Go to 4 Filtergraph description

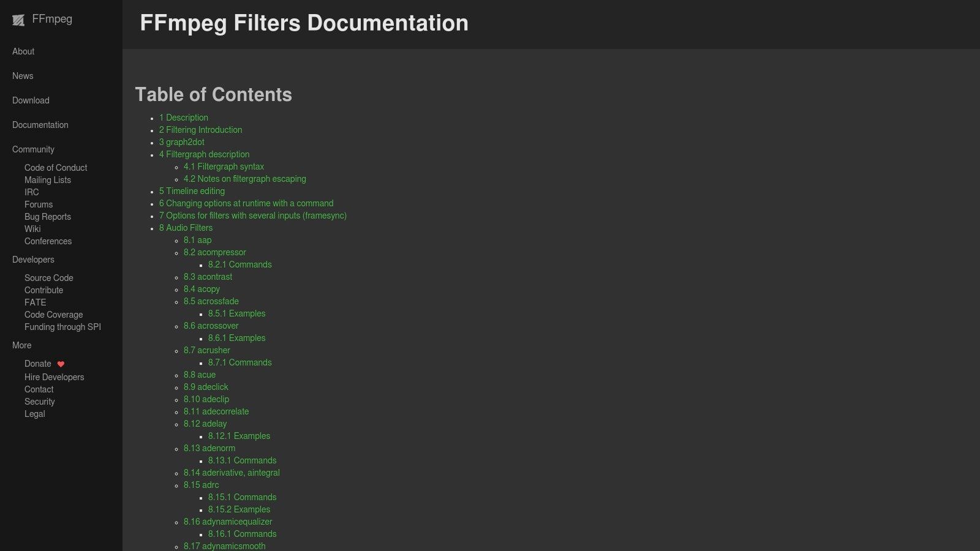[x=204, y=154]
